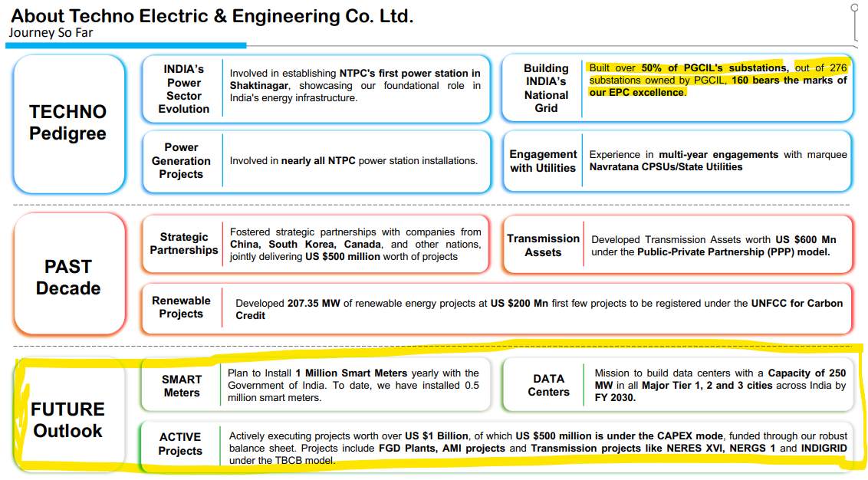Image resolution: width=868 pixels, height=480 pixels.
Task: Select text 'Navratana CPSUs/State Utilities'
Action: pos(666,166)
